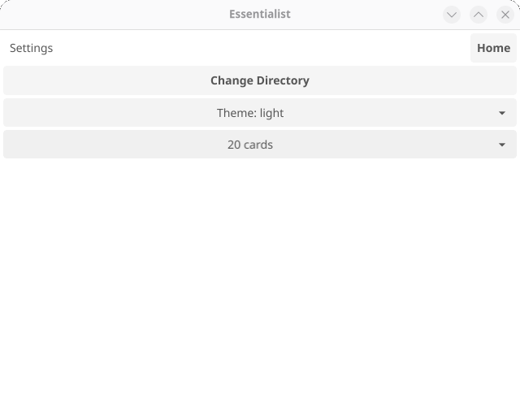Return to the Home screen

493,48
